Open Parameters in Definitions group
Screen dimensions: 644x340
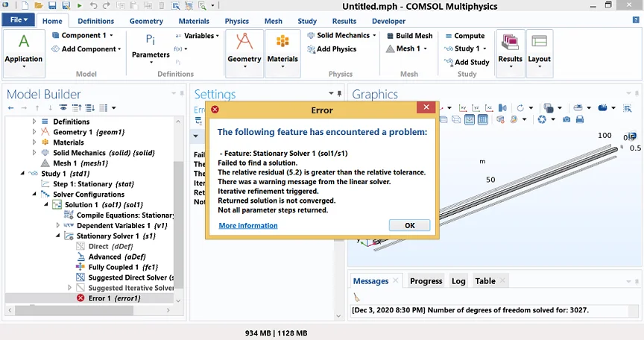click(151, 48)
